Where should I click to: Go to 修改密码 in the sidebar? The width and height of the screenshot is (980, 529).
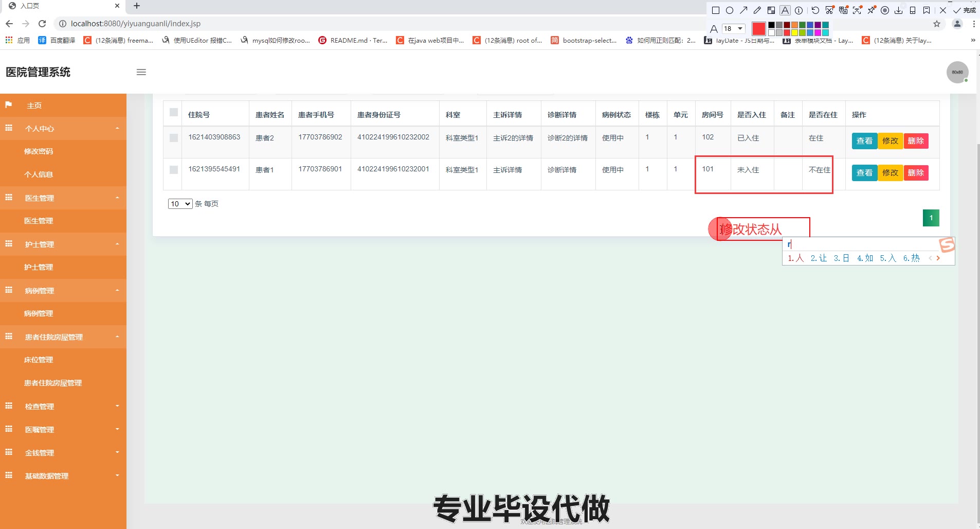(39, 151)
